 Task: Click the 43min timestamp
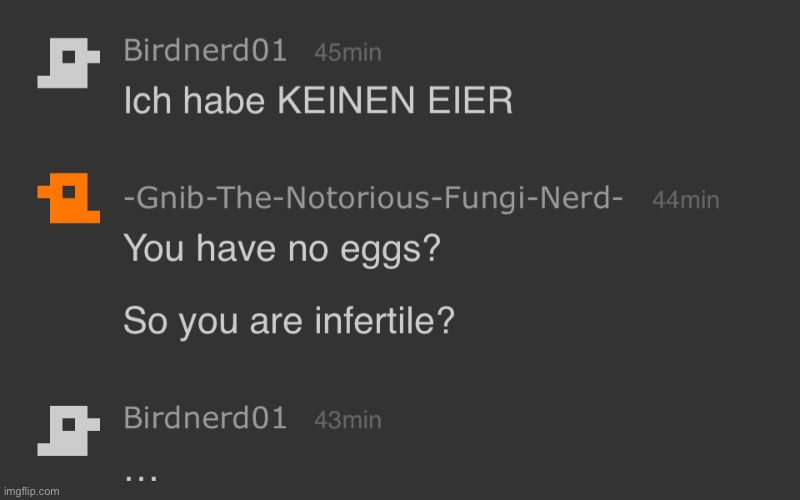[x=347, y=420]
